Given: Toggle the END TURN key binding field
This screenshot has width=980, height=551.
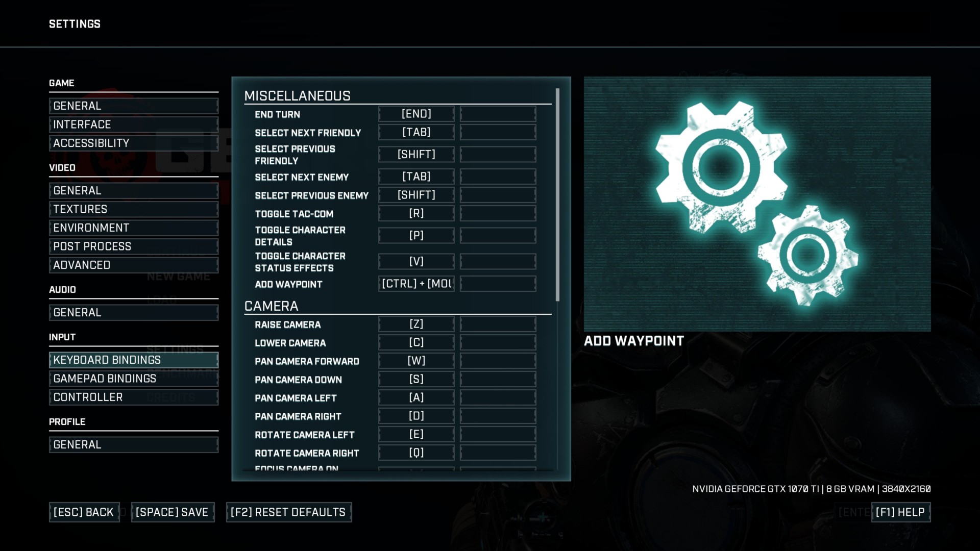Looking at the screenshot, I should [x=416, y=114].
